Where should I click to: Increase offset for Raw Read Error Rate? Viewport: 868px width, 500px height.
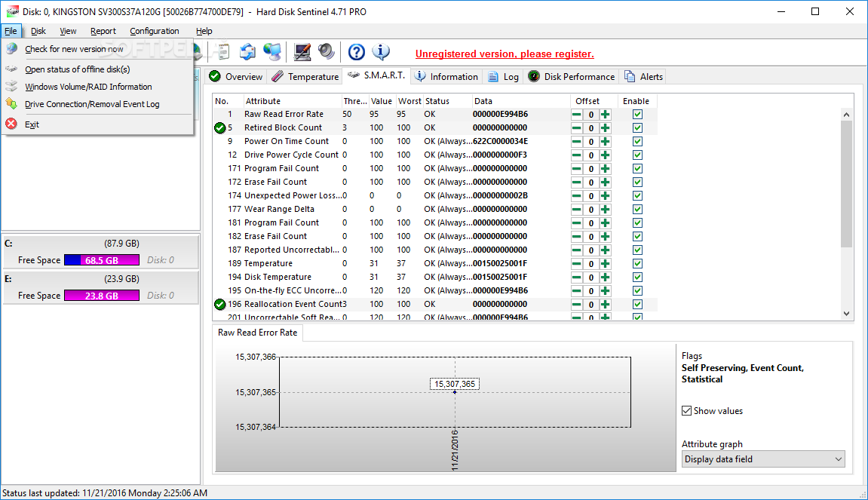click(605, 115)
